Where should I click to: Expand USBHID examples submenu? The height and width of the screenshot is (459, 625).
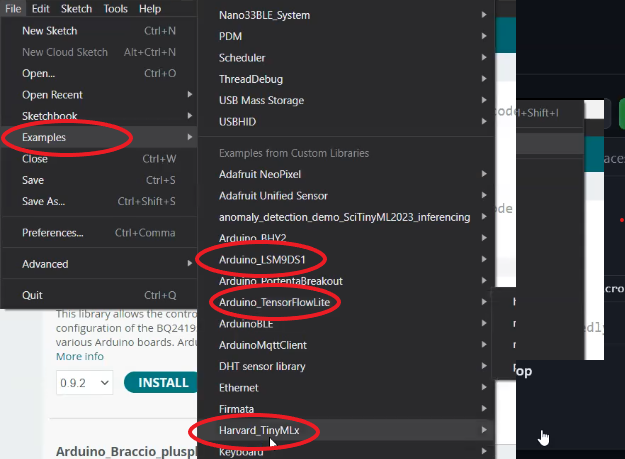point(346,122)
